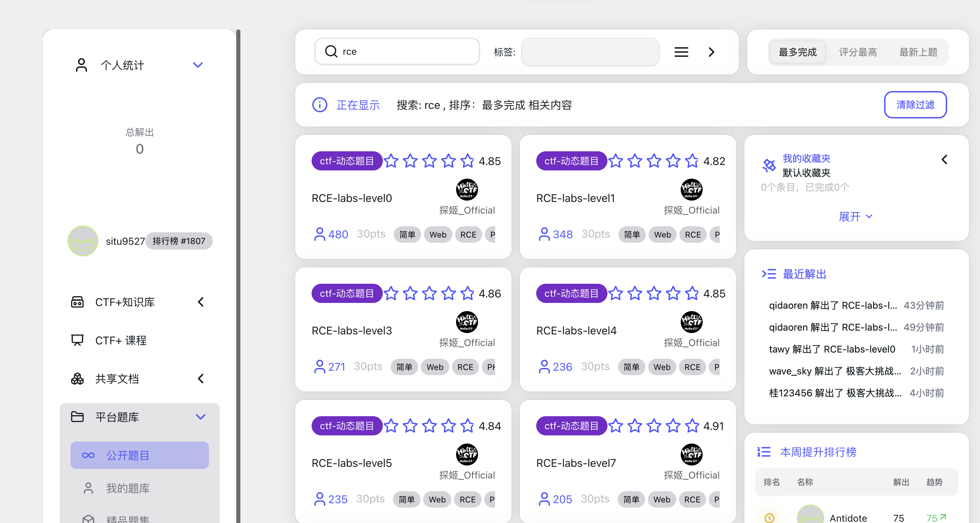Screen dimensions: 980x523
Task: Click the search magnifier icon
Action: (x=331, y=51)
